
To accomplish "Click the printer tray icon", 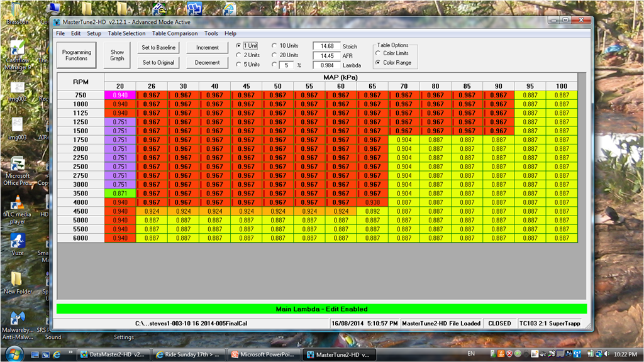I will coord(552,354).
